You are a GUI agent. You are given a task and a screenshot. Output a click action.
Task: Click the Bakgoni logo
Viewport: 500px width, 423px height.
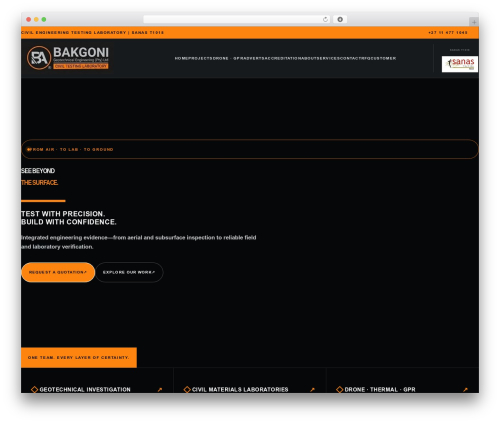click(68, 58)
